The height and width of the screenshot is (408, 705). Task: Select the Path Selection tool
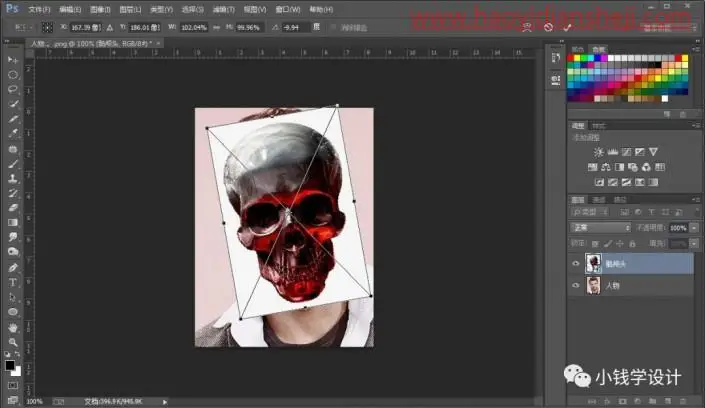13,297
